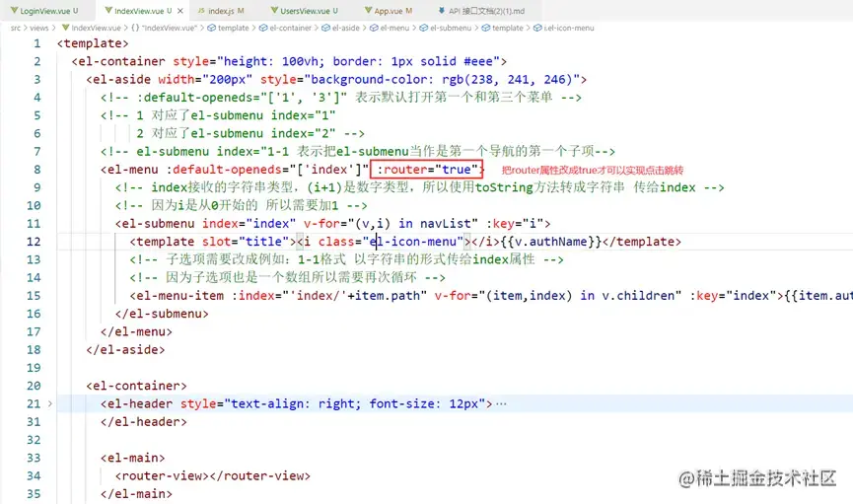Click the Vue icon on IndexView.vue tab

[x=108, y=10]
